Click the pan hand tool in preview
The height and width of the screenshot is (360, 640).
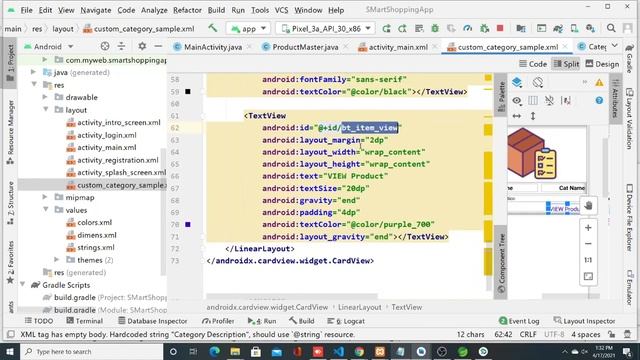point(588,205)
